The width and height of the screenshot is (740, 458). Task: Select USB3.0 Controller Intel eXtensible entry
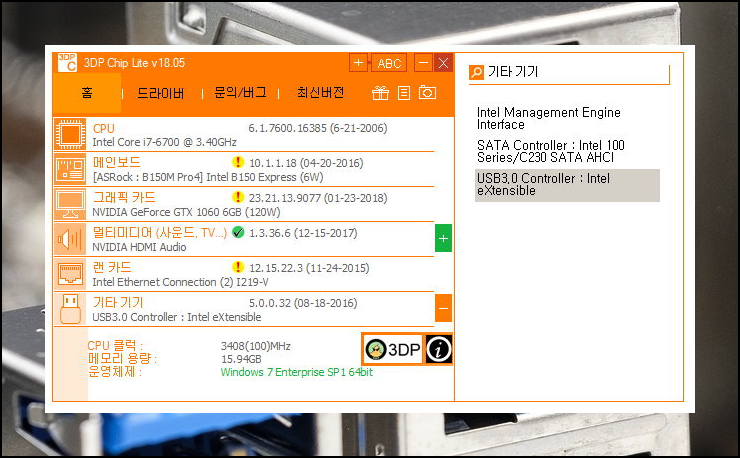pyautogui.click(x=567, y=185)
